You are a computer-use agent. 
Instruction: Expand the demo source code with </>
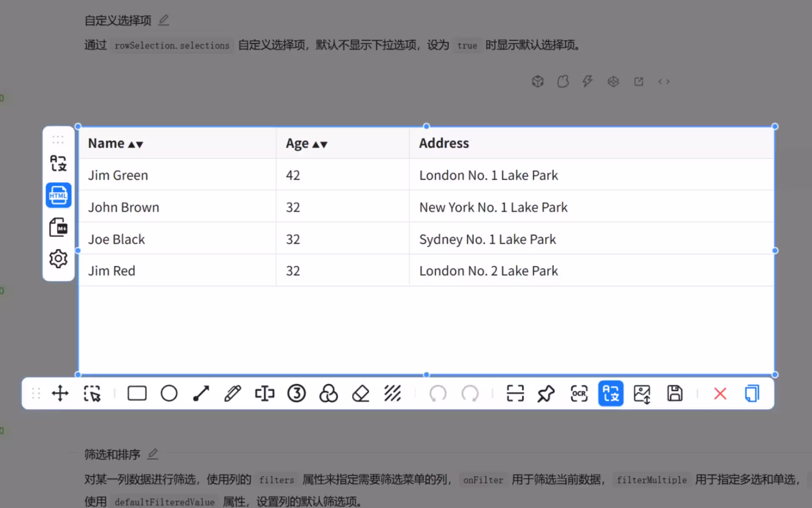[664, 81]
